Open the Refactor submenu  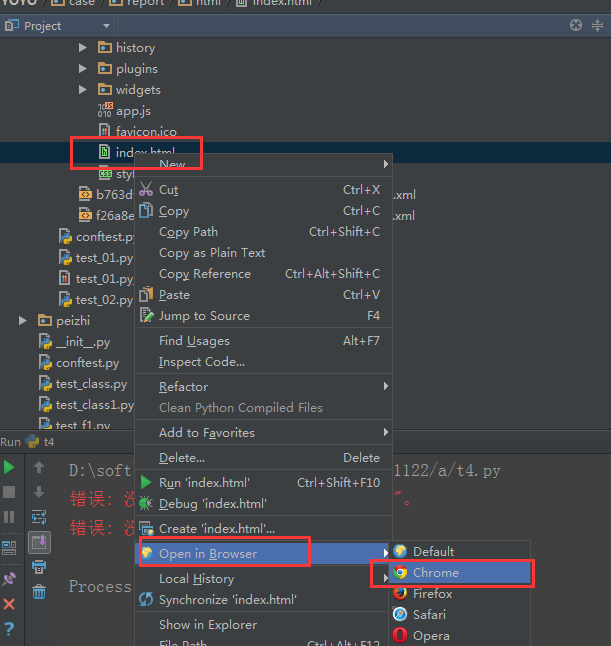click(264, 386)
